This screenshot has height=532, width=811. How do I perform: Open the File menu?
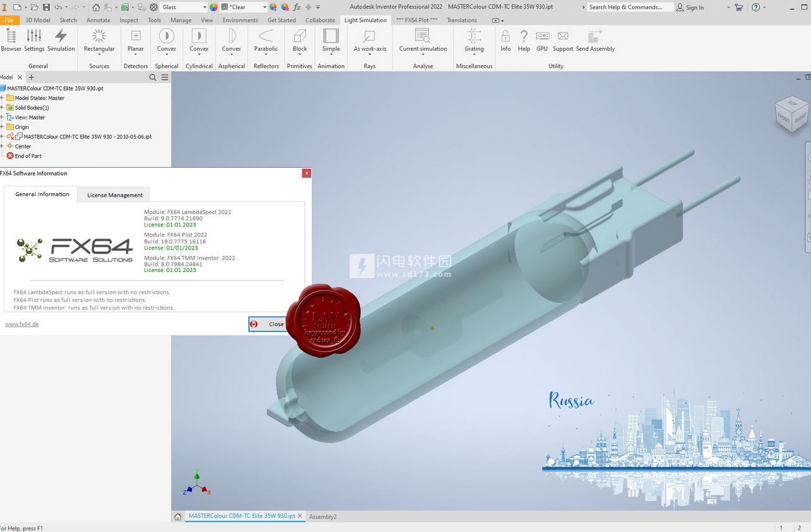[9, 20]
